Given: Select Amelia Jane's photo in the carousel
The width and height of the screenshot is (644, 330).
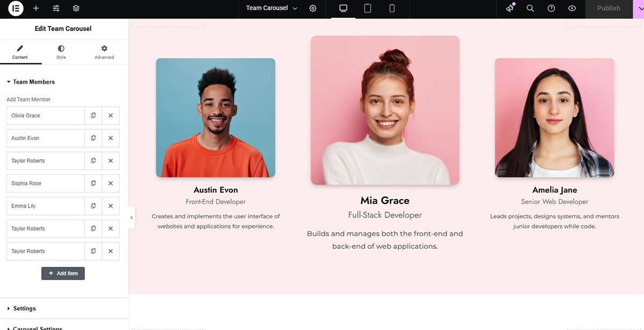Looking at the screenshot, I should coord(554,118).
